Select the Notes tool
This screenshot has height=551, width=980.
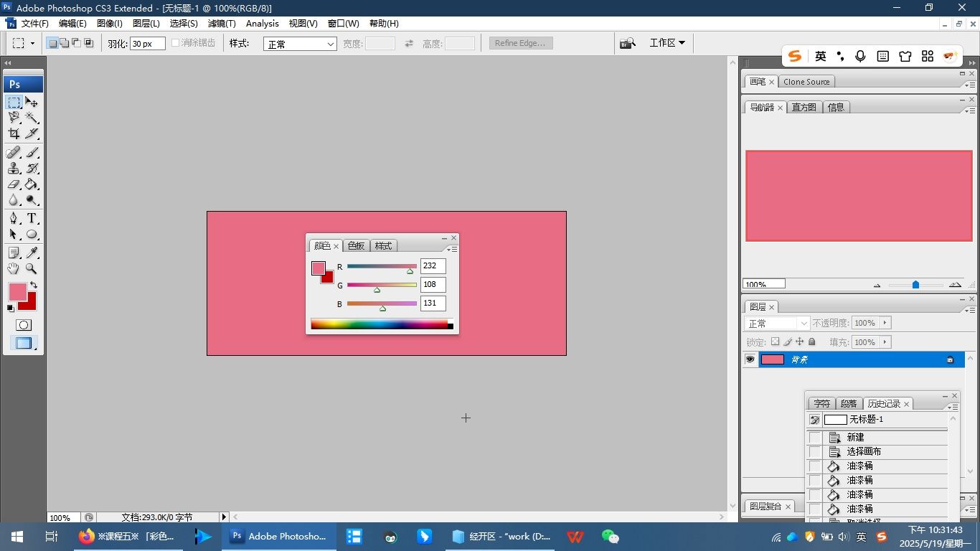(x=14, y=253)
